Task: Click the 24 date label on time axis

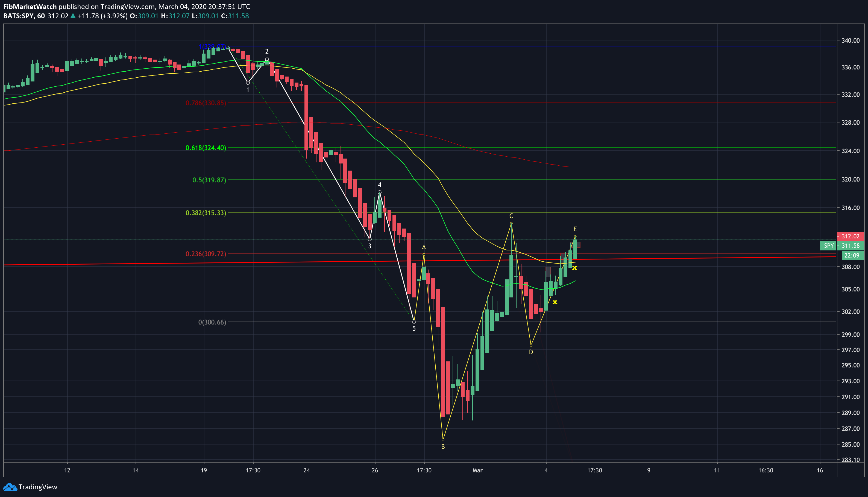Action: (307, 470)
